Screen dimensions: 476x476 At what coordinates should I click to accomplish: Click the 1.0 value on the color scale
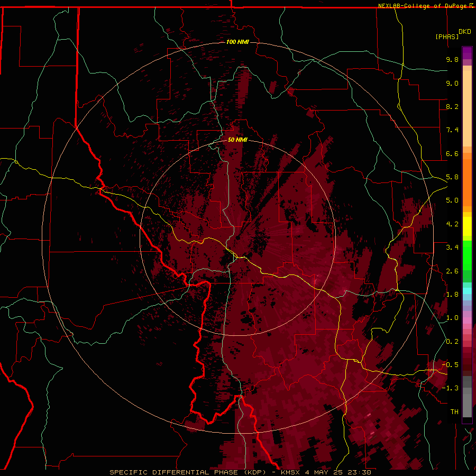tap(452, 318)
